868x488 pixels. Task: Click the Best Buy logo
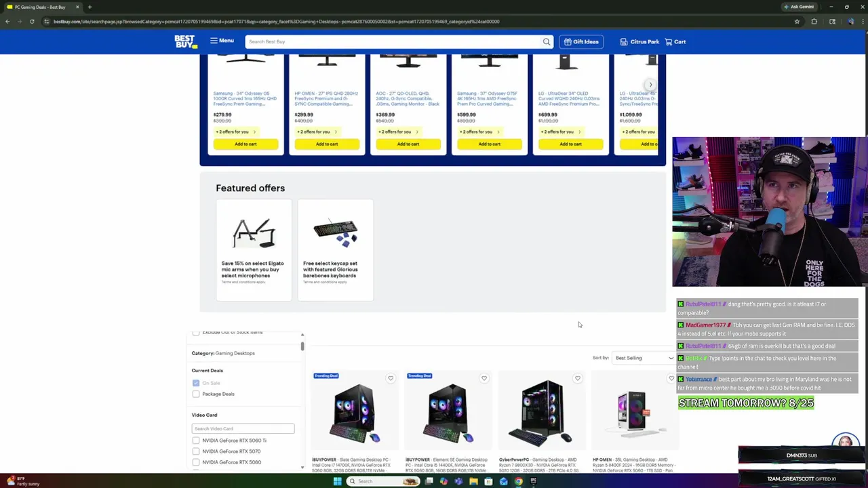click(186, 41)
